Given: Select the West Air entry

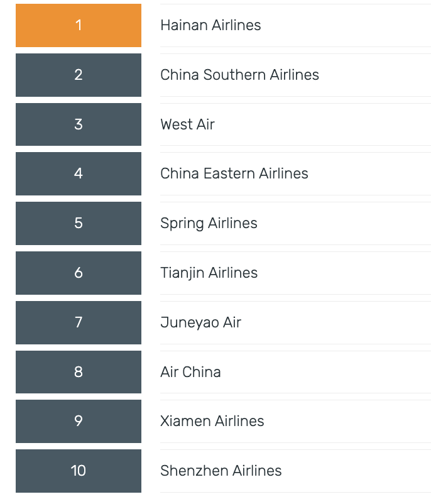Looking at the screenshot, I should 187,124.
